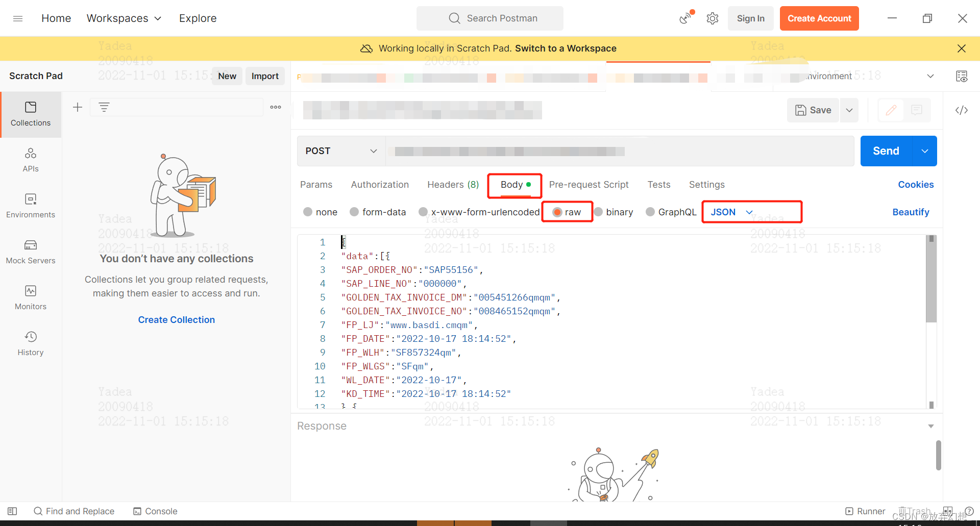This screenshot has height=526, width=980.
Task: Click the Sign In button
Action: point(751,18)
